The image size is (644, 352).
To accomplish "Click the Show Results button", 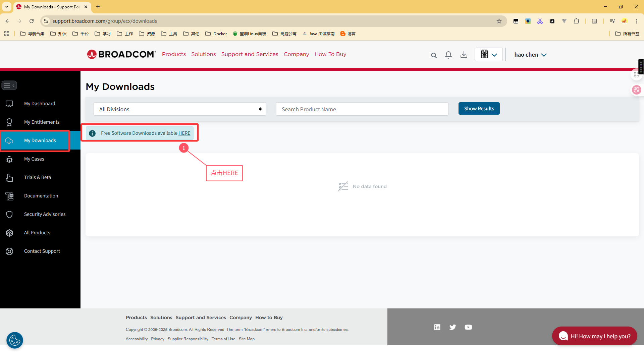I will pos(479,109).
